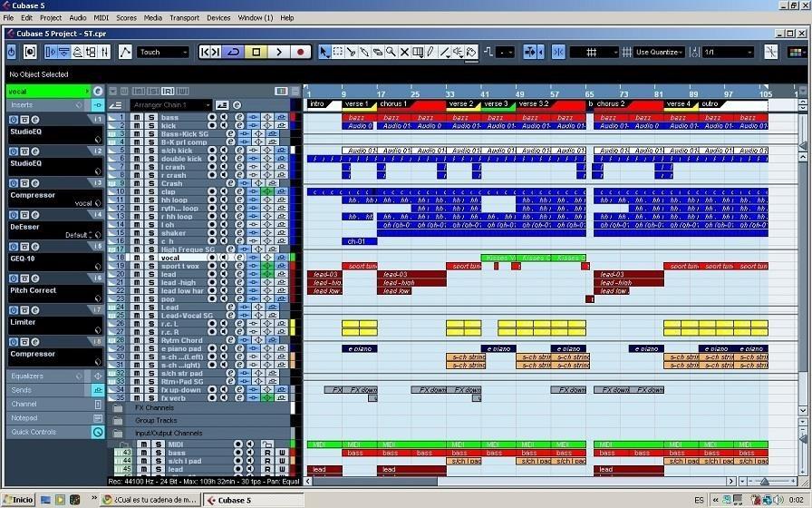The width and height of the screenshot is (812, 508).
Task: Solo the bass track
Action: (x=151, y=117)
